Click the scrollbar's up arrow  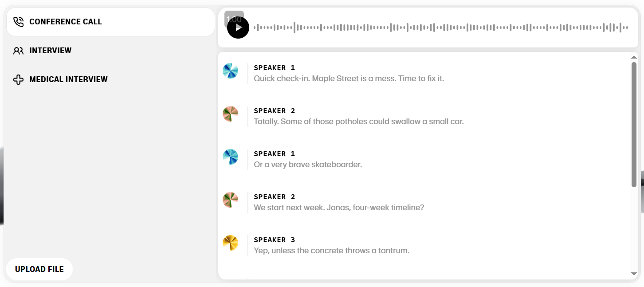pyautogui.click(x=633, y=57)
